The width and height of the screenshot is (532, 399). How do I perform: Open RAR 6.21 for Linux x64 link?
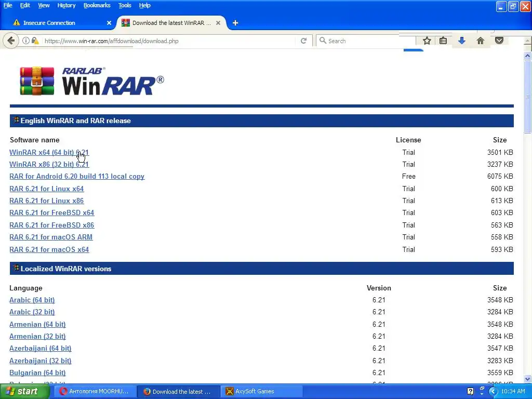(46, 189)
